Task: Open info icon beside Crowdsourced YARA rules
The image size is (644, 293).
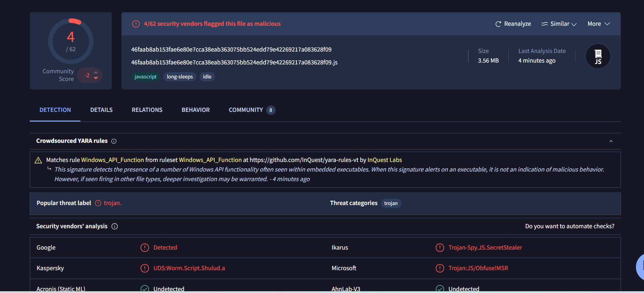Action: click(114, 141)
